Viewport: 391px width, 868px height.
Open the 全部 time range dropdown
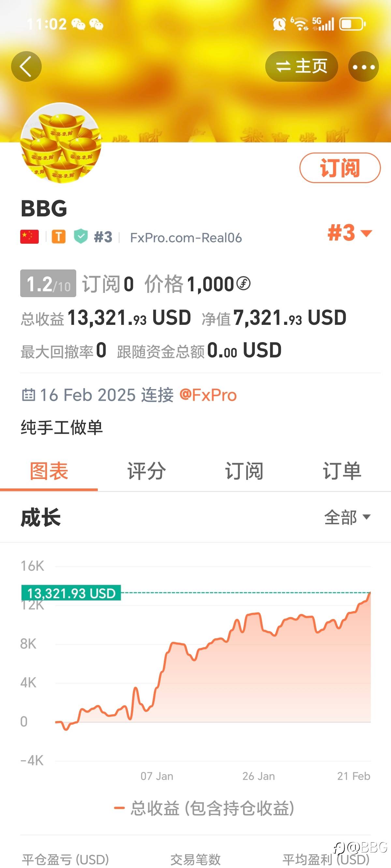[x=347, y=517]
